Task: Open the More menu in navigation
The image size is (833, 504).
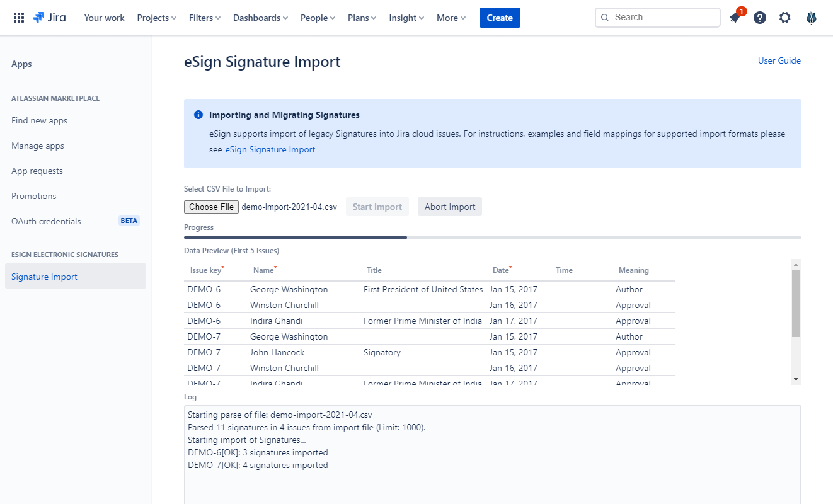Action: 451,18
